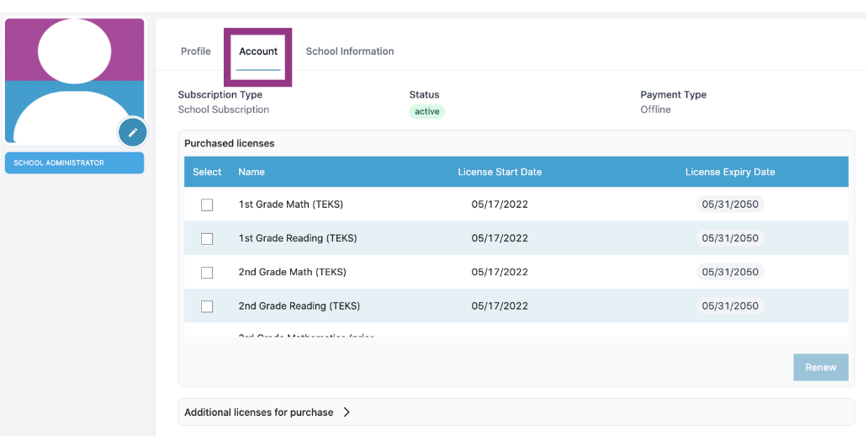This screenshot has height=436, width=868.
Task: Click the Additional licenses for purchase label
Action: point(258,412)
